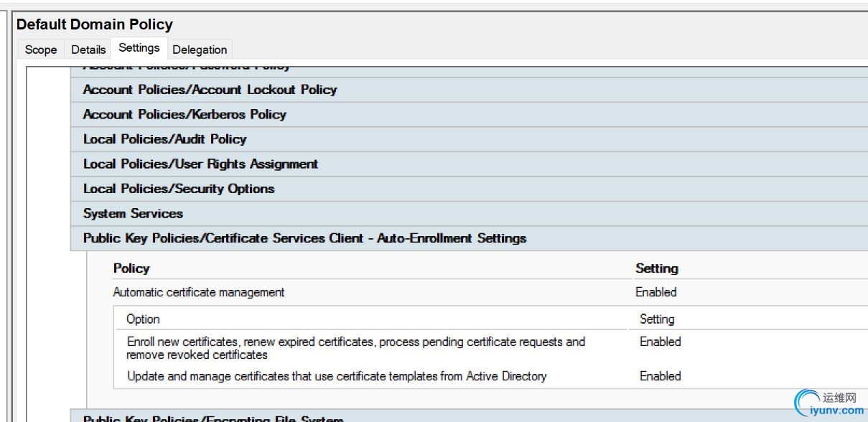The image size is (868, 422).
Task: Switch to the Scope tab
Action: [41, 50]
